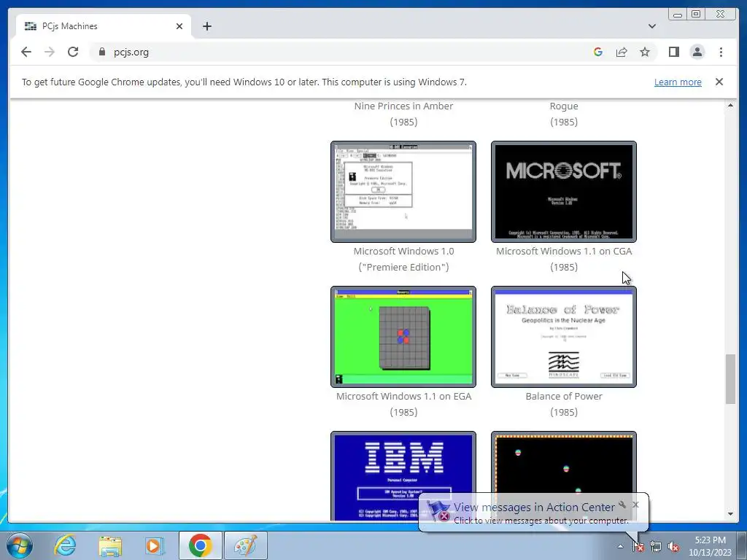
Task: Click the wrench icon in Action Center balloon
Action: (622, 505)
